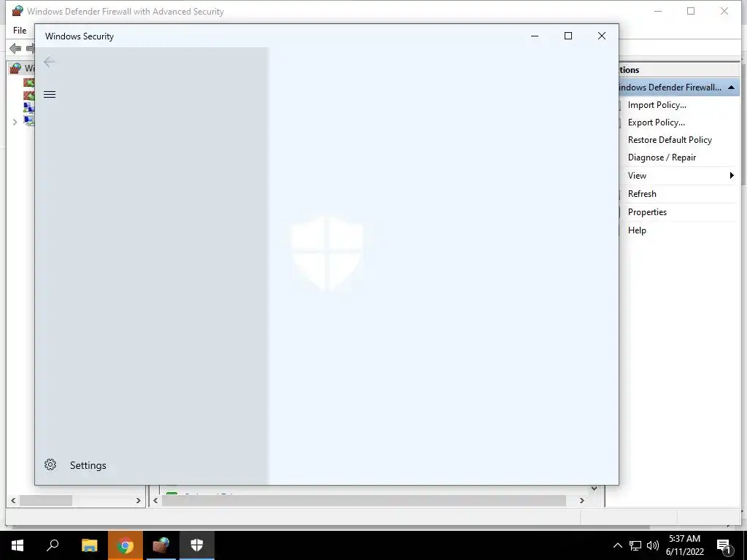Launch File Explorer from the taskbar

pyautogui.click(x=89, y=545)
